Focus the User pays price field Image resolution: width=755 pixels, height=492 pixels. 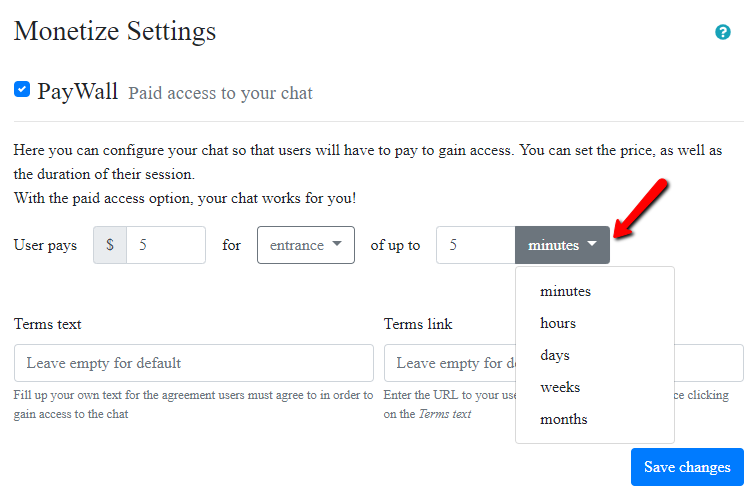pos(166,245)
